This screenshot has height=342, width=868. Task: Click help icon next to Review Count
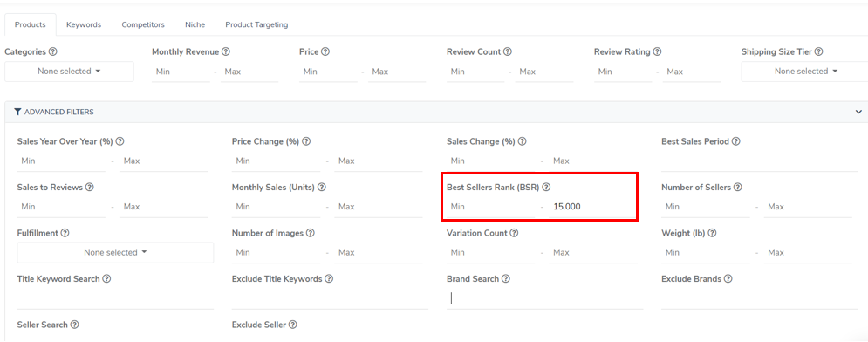tap(508, 52)
